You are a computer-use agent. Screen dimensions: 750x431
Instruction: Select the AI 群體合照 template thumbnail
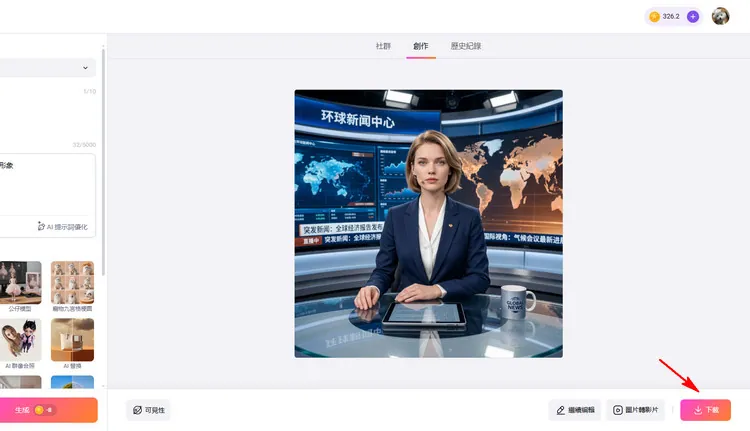22,340
